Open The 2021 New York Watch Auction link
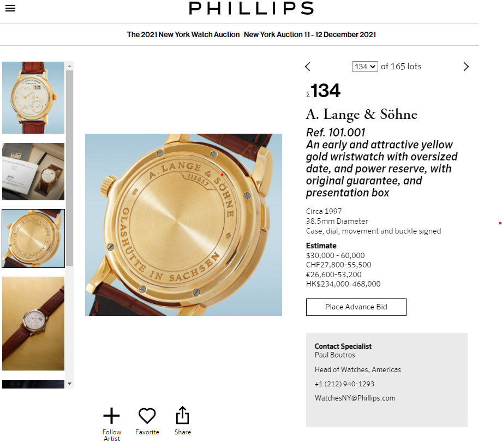Viewport: 502px width, 448px height. pos(183,34)
